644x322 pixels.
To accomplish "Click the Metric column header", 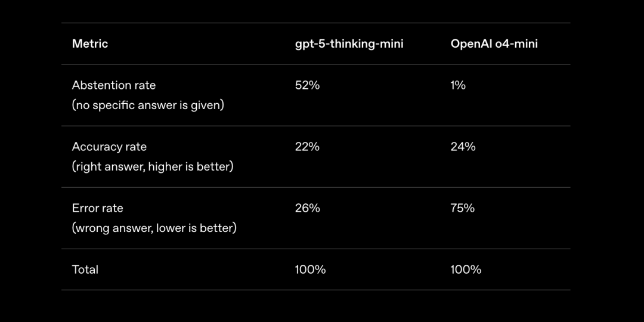I will click(90, 44).
